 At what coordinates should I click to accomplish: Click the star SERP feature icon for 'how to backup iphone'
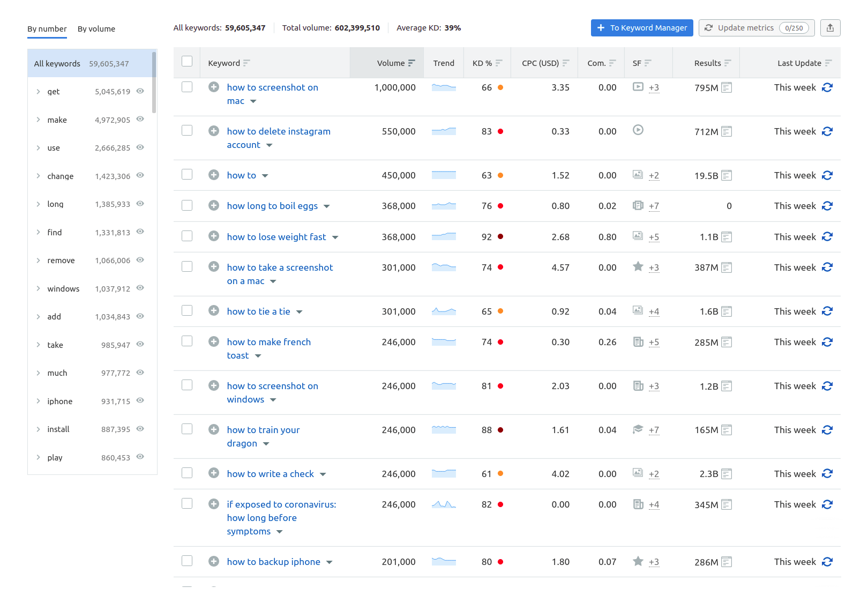[638, 561]
